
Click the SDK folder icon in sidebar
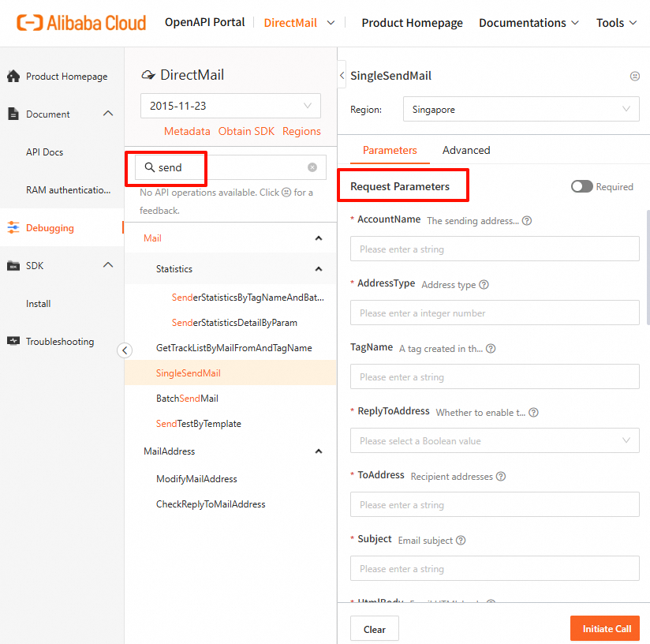point(13,265)
